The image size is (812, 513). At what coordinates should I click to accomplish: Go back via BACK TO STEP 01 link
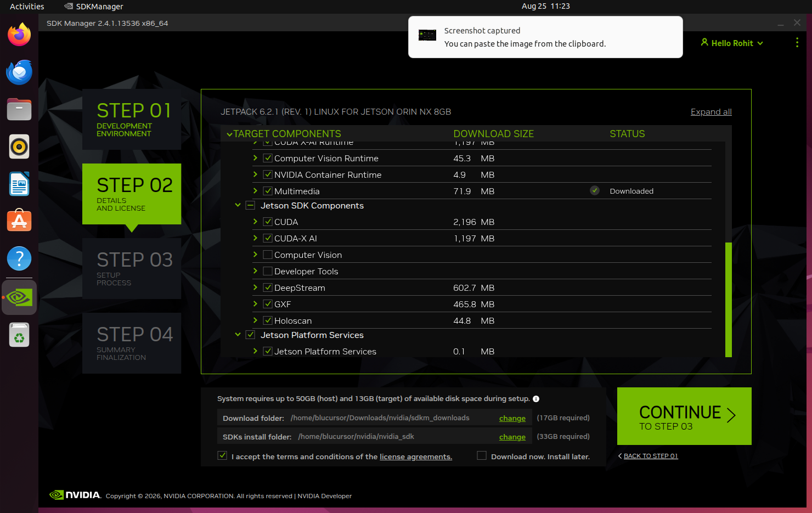click(651, 456)
